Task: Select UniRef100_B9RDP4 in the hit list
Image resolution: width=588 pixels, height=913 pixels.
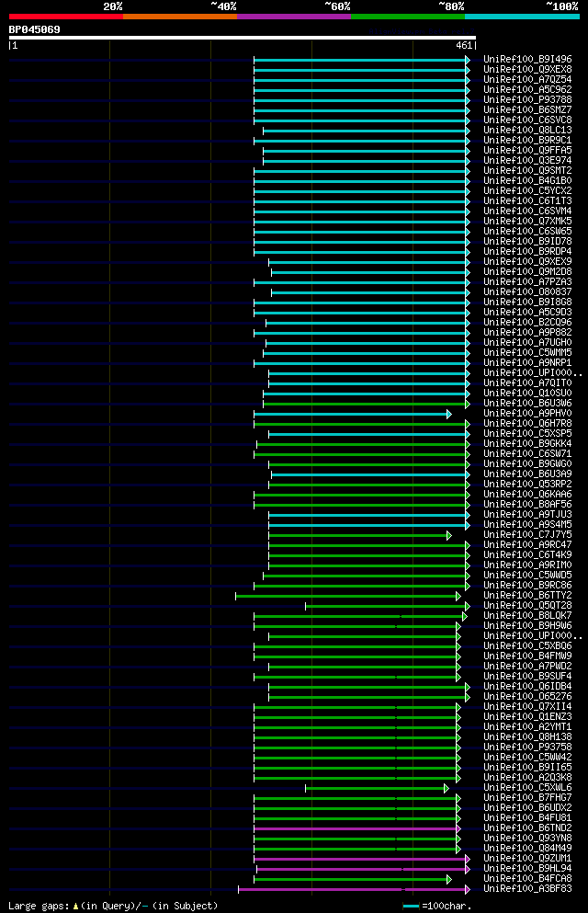Action: (x=527, y=252)
